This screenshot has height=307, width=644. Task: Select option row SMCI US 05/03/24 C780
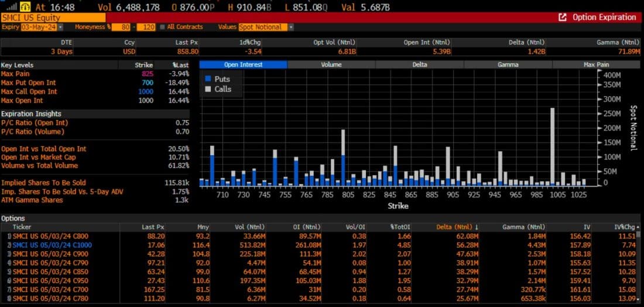point(318,298)
